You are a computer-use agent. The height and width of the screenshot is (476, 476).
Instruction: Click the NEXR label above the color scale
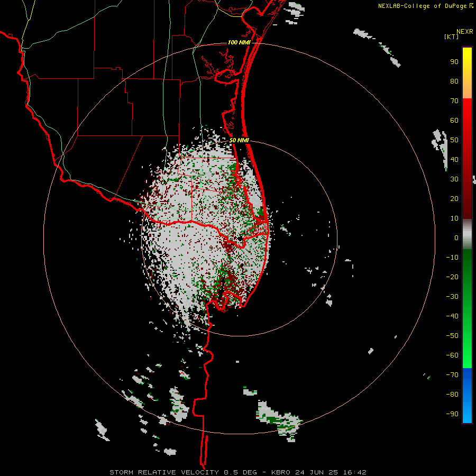(x=465, y=32)
